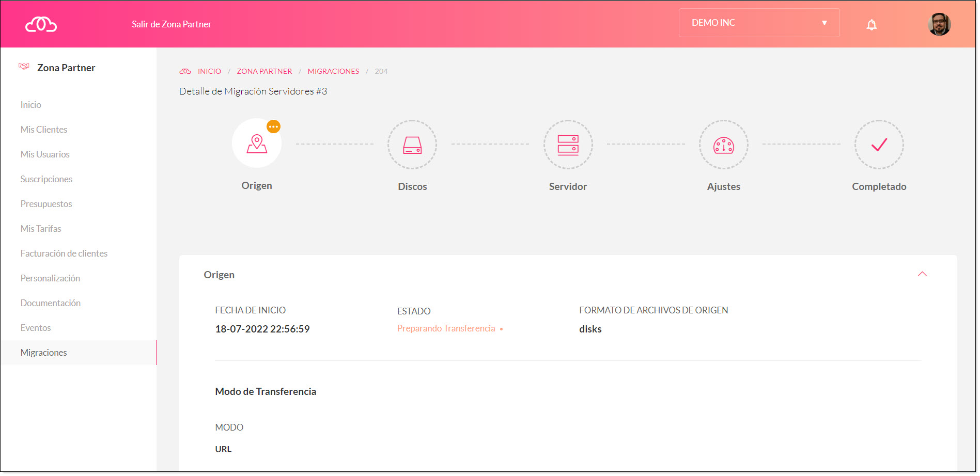Screen dimensions: 980x476
Task: Go to Eventos in sidebar
Action: [x=36, y=328]
